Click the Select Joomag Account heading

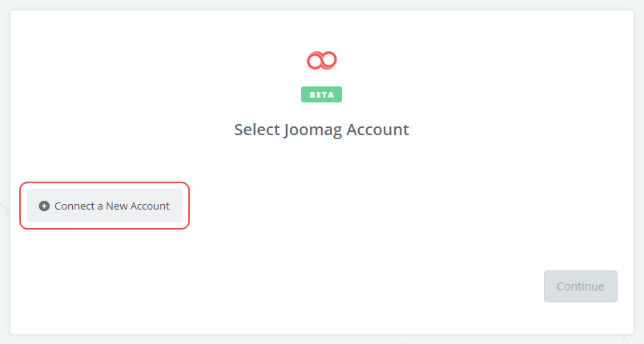point(321,130)
